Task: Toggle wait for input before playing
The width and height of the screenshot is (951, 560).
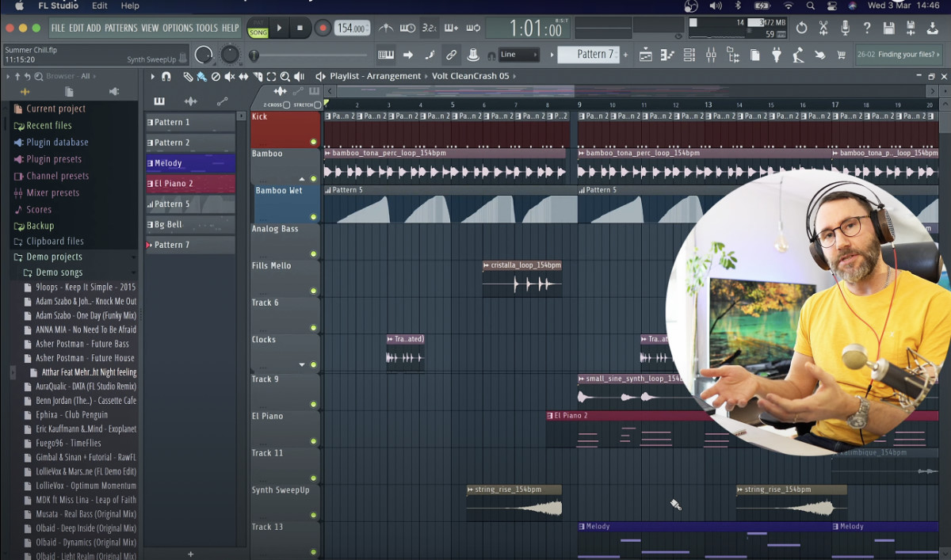Action: click(x=409, y=28)
